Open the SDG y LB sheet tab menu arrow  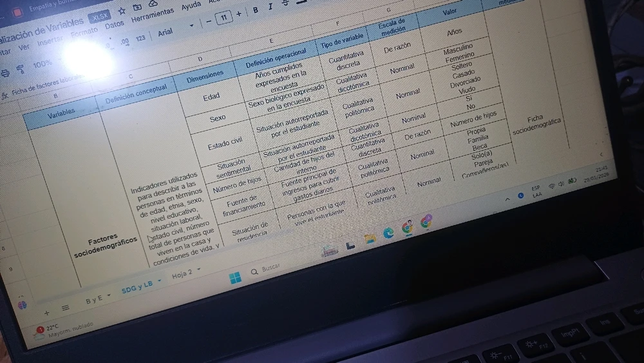159,281
